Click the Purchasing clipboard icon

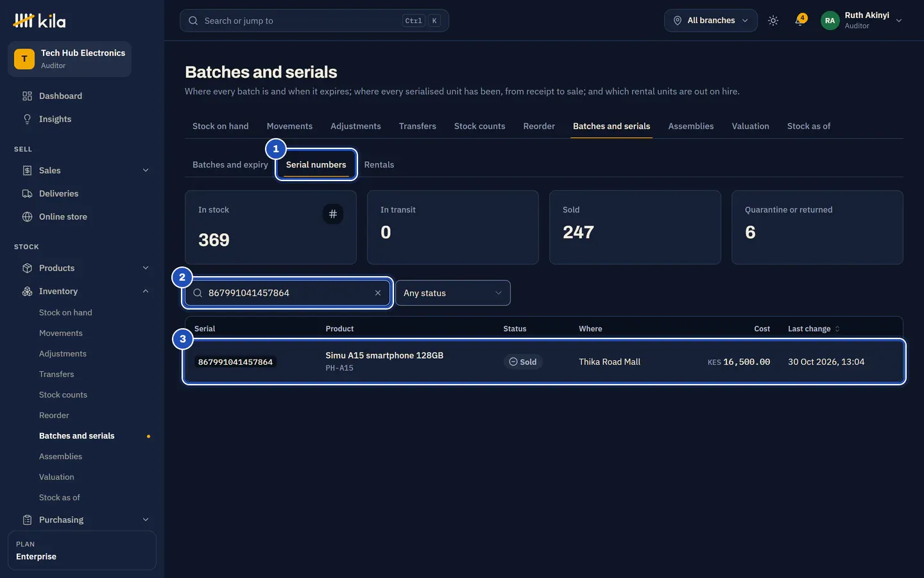pos(27,520)
